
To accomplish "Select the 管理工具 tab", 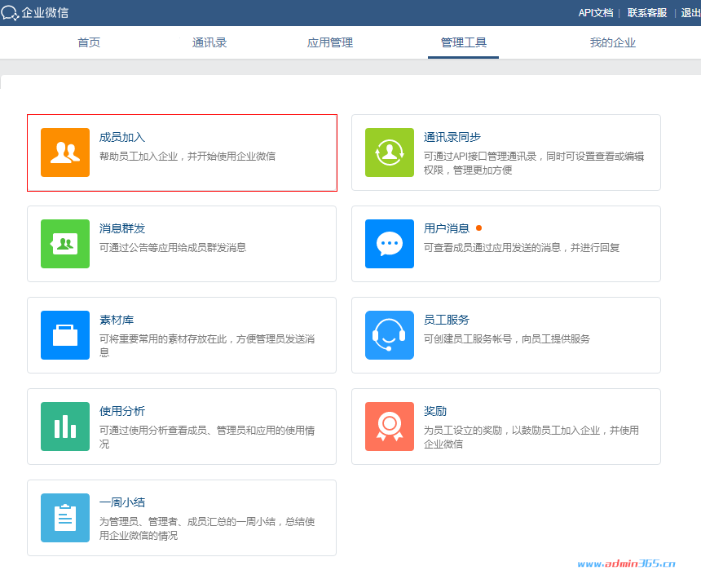I will (464, 42).
